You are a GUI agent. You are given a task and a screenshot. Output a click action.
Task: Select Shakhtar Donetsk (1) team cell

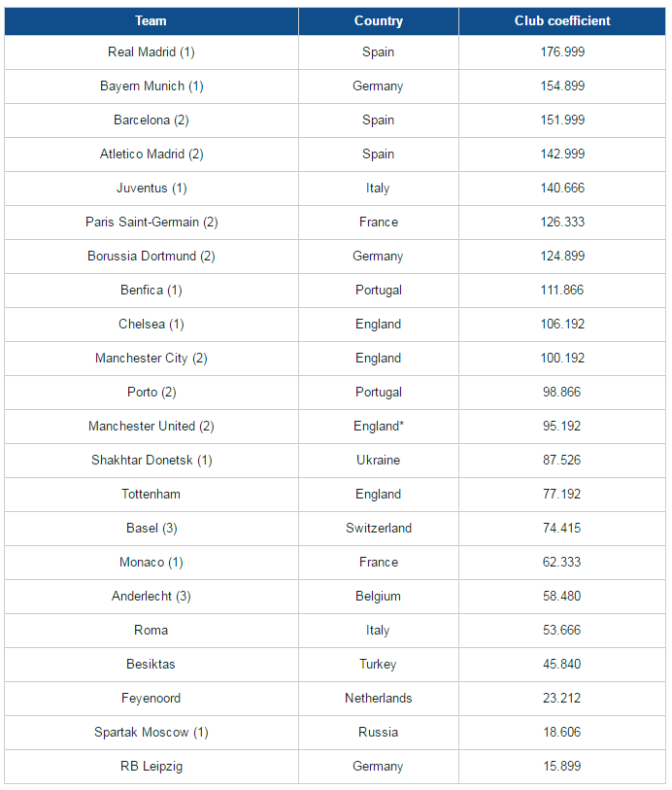pos(151,460)
